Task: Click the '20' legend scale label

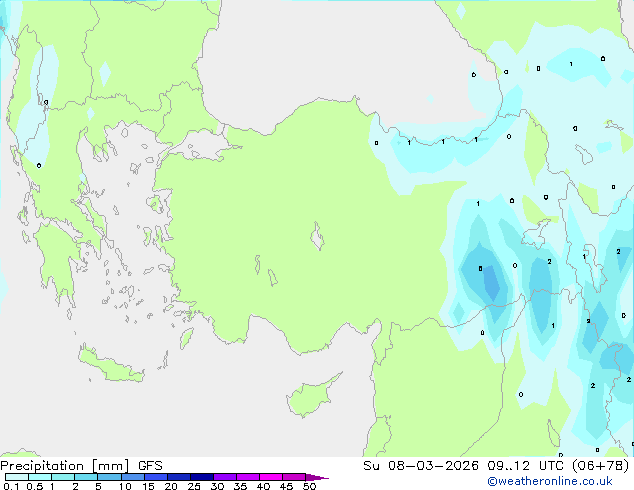Action: 171,486
